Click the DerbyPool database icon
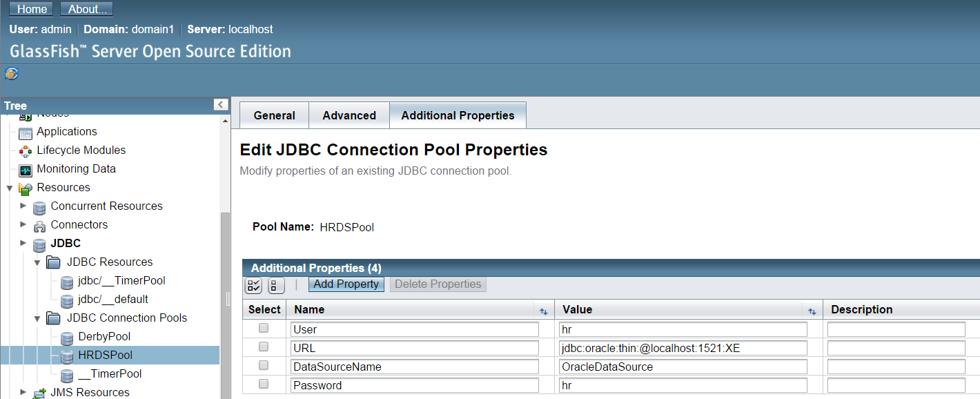This screenshot has height=399, width=980. (66, 336)
